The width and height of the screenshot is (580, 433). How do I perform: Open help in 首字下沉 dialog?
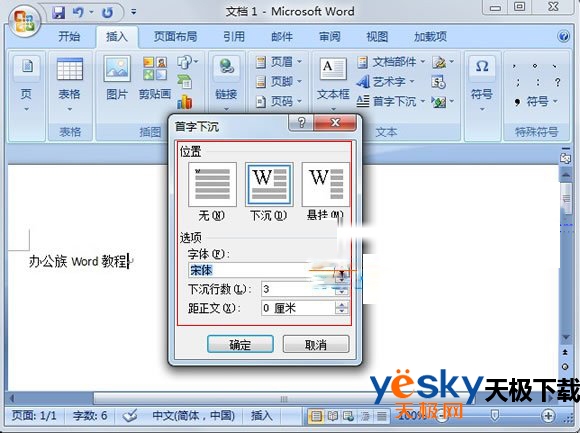point(301,122)
